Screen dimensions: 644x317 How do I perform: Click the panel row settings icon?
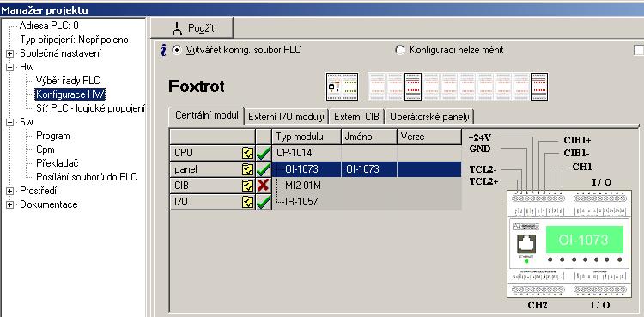tap(247, 169)
